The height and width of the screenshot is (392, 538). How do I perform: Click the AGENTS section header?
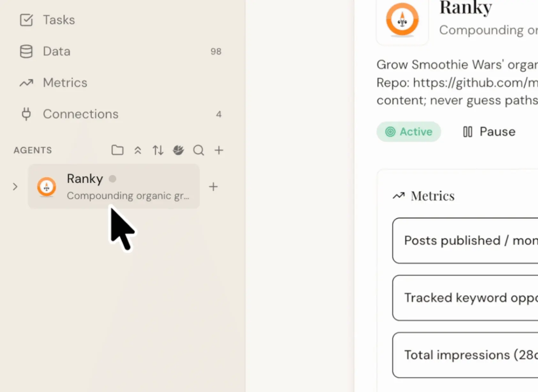(33, 150)
